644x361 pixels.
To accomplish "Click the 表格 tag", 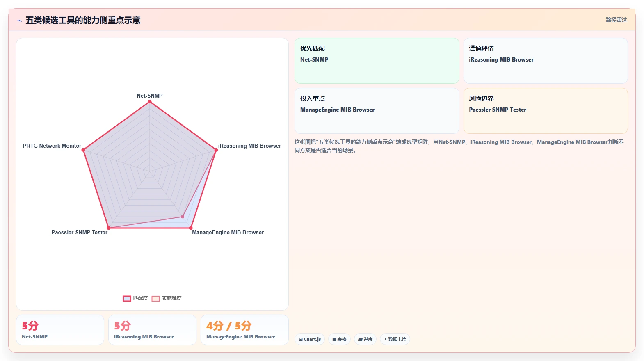I will 339,339.
